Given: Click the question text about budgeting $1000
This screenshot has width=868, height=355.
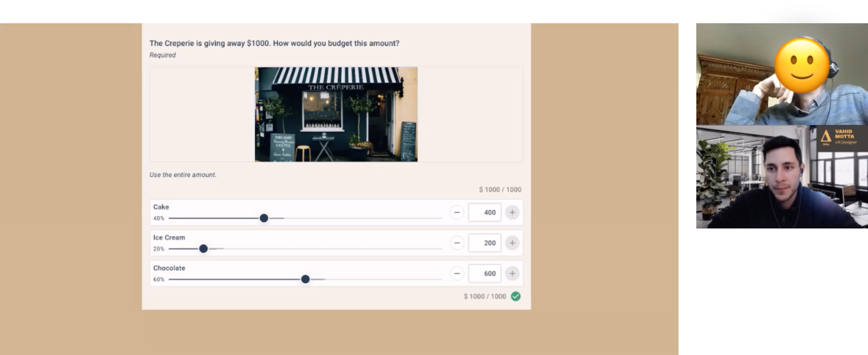Looking at the screenshot, I should (274, 43).
